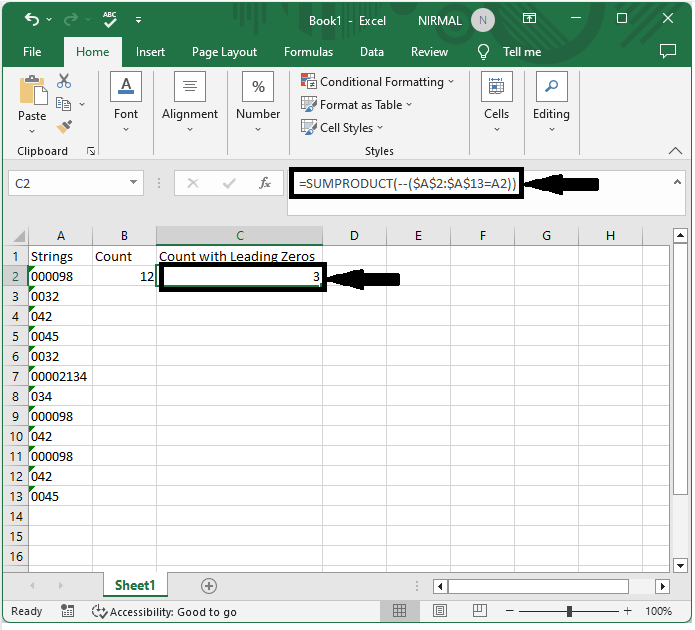Screen dimensions: 695x630
Task: Click the Macro recording status icon
Action: coord(67,611)
